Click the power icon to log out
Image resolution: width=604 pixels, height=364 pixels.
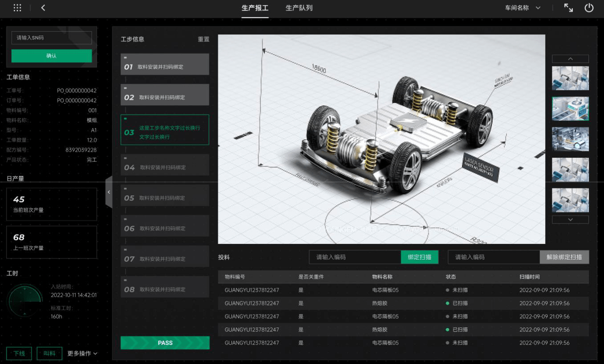[x=588, y=8]
